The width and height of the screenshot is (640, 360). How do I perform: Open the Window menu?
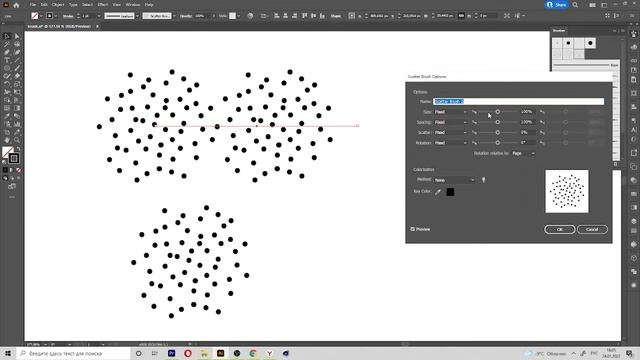[x=133, y=5]
